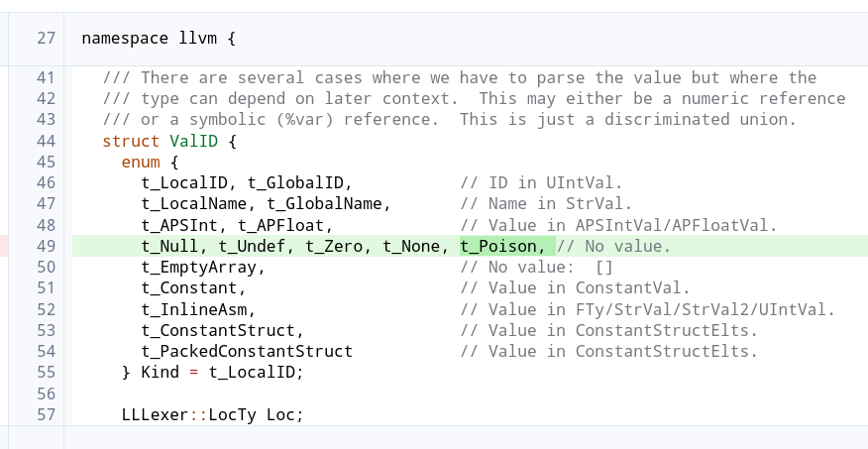The image size is (868, 449).
Task: Click the enum keyword on line 45
Action: 141,163
